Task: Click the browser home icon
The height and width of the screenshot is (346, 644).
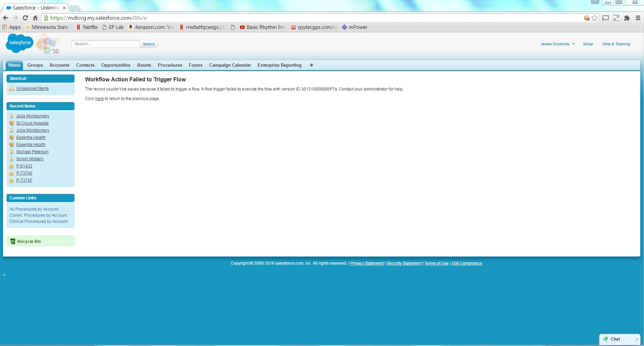Action: point(35,18)
